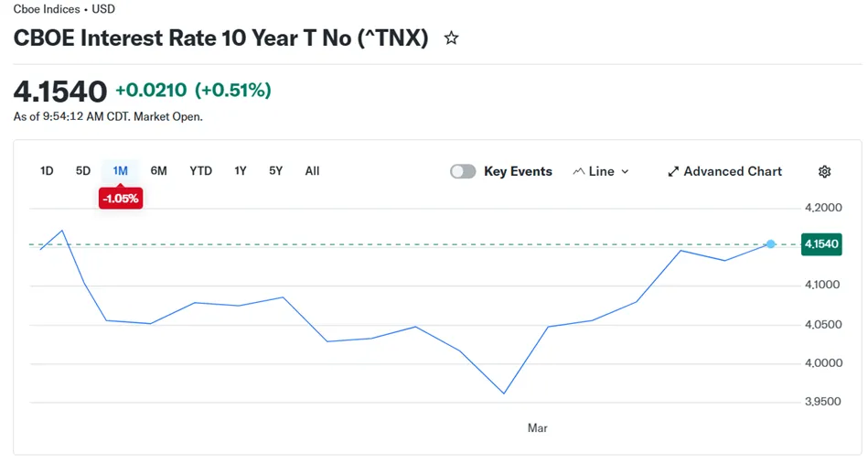The image size is (868, 464).
Task: Click the current price dot on chart
Action: coord(771,244)
